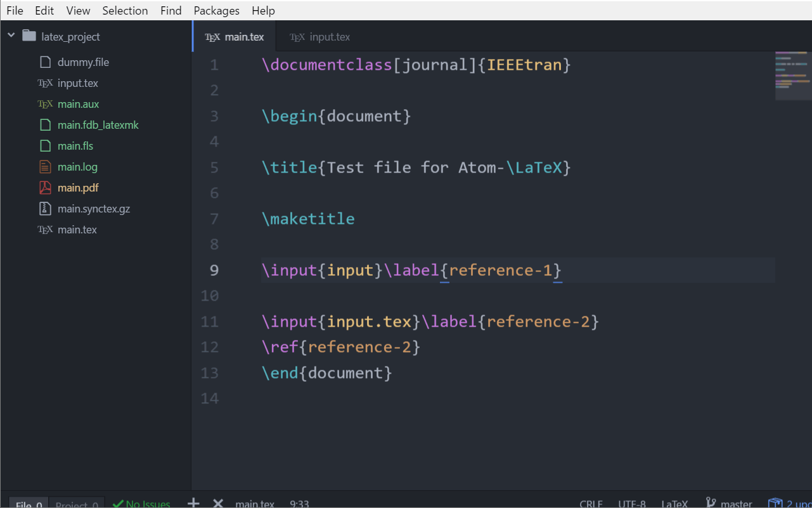
Task: Click on \begin{document} line
Action: click(336, 116)
